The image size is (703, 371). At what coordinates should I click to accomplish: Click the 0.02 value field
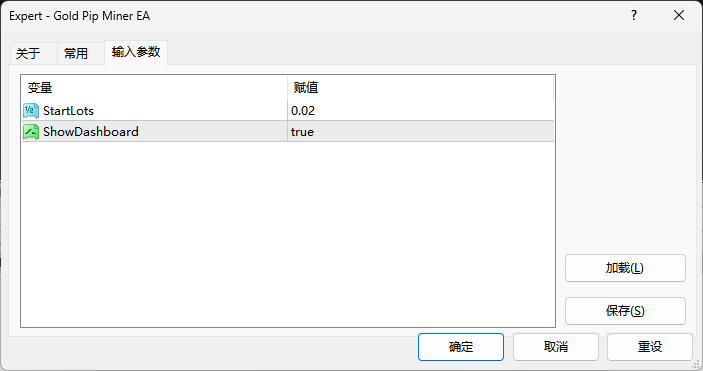click(x=421, y=110)
